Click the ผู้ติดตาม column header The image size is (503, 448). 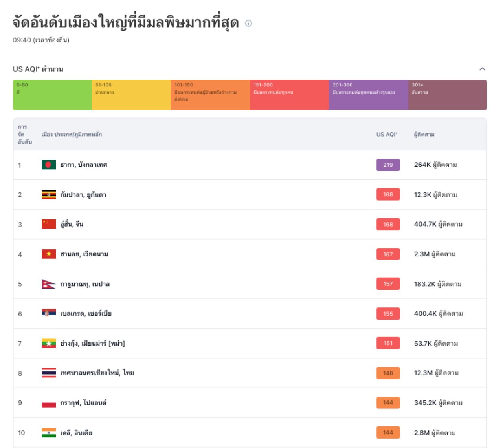point(424,134)
